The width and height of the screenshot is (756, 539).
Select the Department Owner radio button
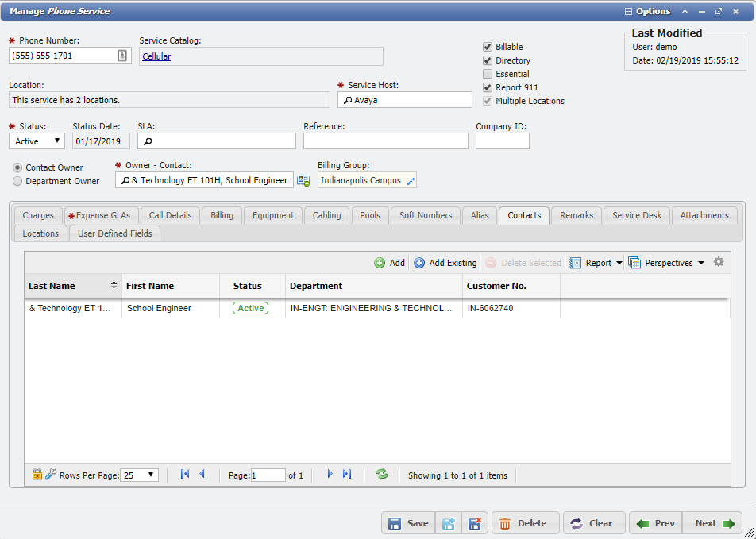[17, 181]
